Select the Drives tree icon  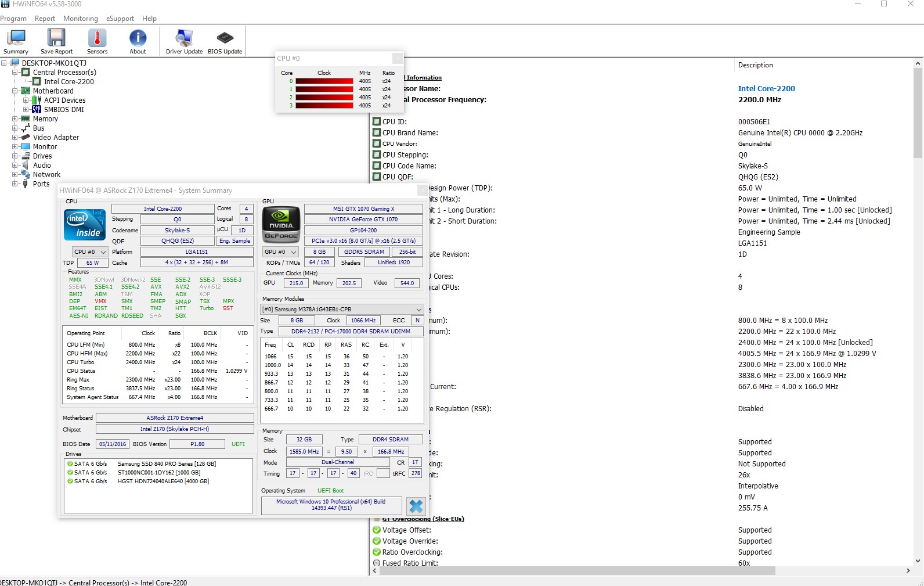click(26, 156)
